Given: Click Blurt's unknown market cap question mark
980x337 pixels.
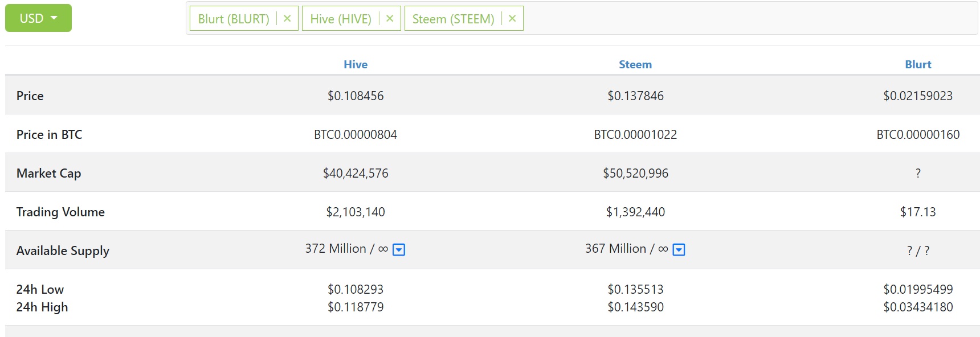Looking at the screenshot, I should [x=918, y=173].
